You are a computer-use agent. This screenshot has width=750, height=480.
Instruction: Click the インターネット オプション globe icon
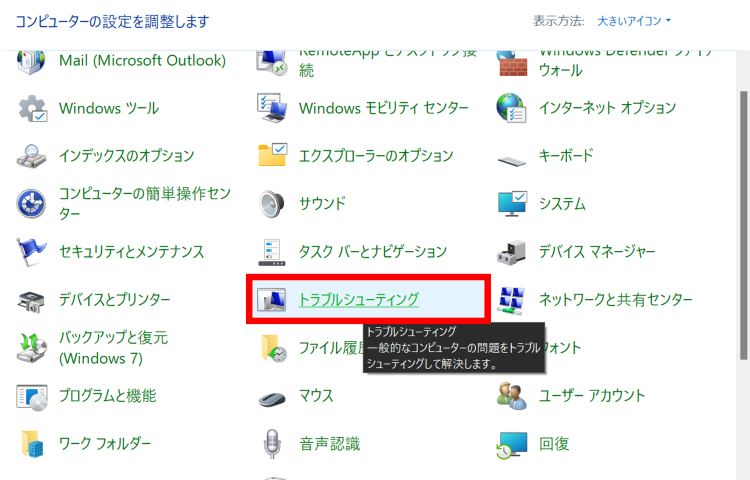512,108
